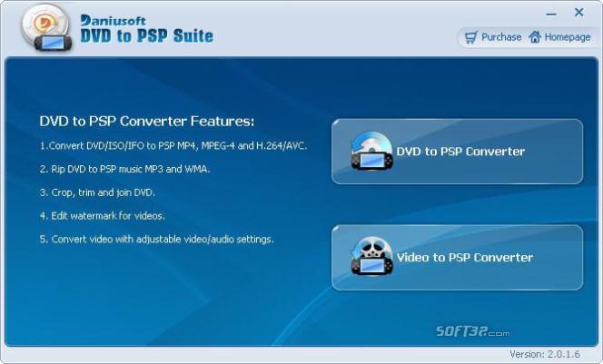
Task: Launch the Video to PSP Converter
Action: pyautogui.click(x=457, y=258)
